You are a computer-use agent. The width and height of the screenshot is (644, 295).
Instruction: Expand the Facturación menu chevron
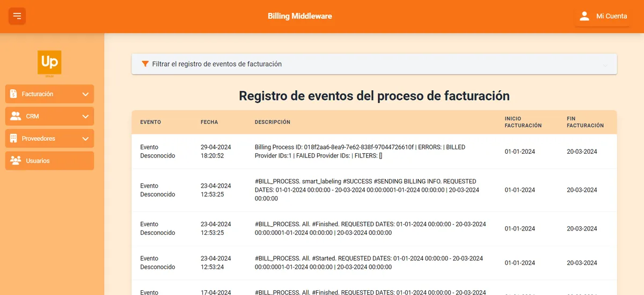(85, 94)
